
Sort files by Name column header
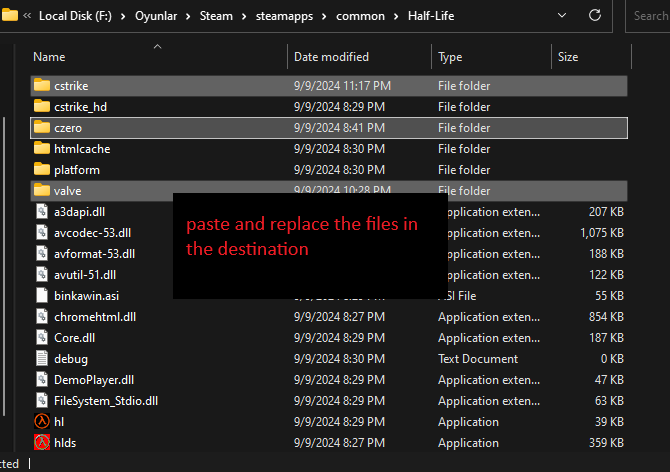click(49, 57)
